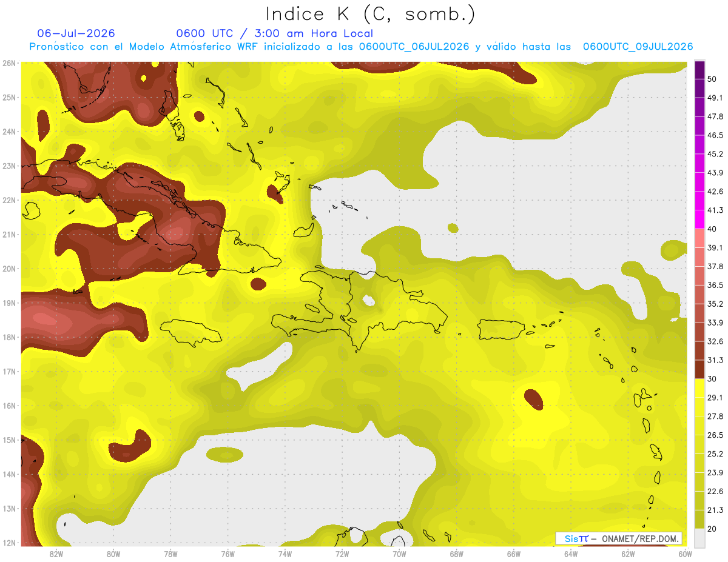Pick the salmon pink swatch between 39.1 and 40
The width and height of the screenshot is (728, 562).
pyautogui.click(x=699, y=238)
